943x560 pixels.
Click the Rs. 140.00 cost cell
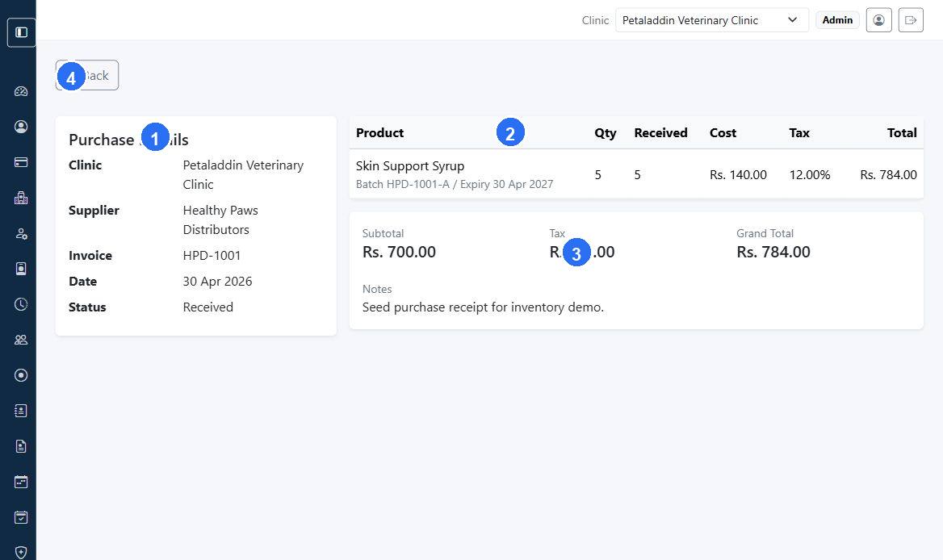tap(738, 175)
